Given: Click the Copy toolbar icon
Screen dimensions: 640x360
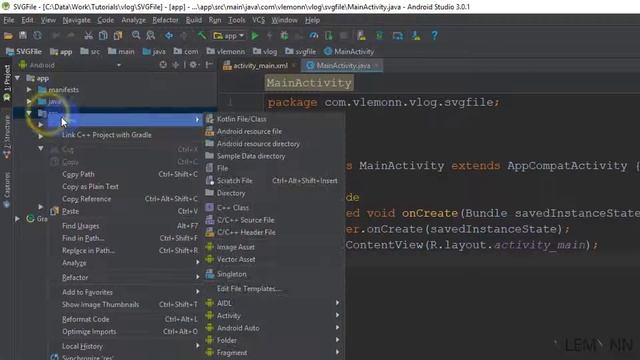Looking at the screenshot, I should pos(103,36).
